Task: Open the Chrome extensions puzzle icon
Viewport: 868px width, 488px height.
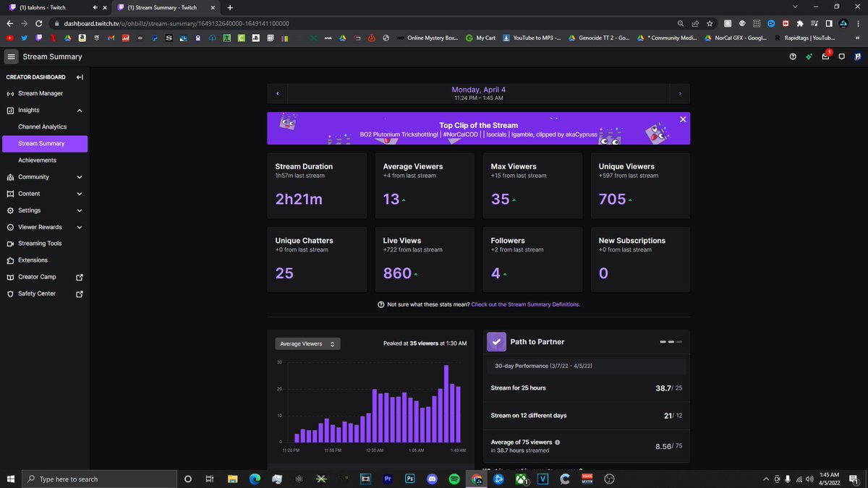Action: (799, 23)
